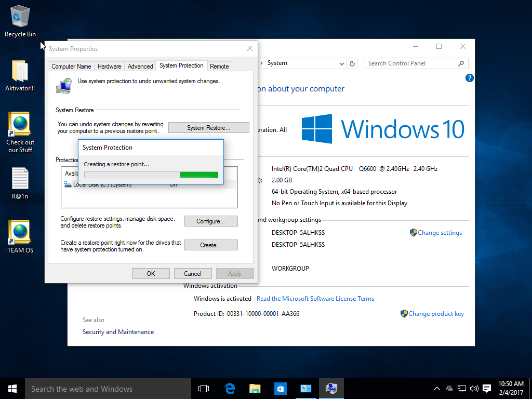Image resolution: width=532 pixels, height=399 pixels.
Task: Open the Store taskbar icon
Action: [x=280, y=389]
